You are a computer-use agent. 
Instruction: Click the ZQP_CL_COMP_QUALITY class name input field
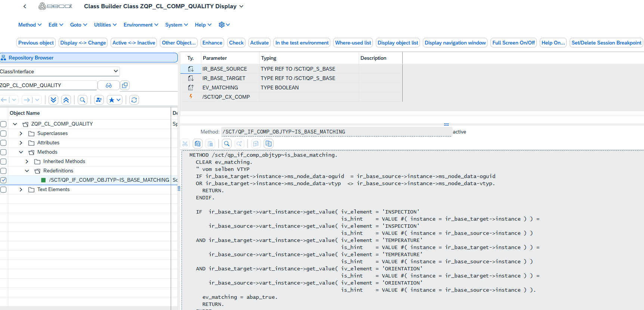[49, 85]
